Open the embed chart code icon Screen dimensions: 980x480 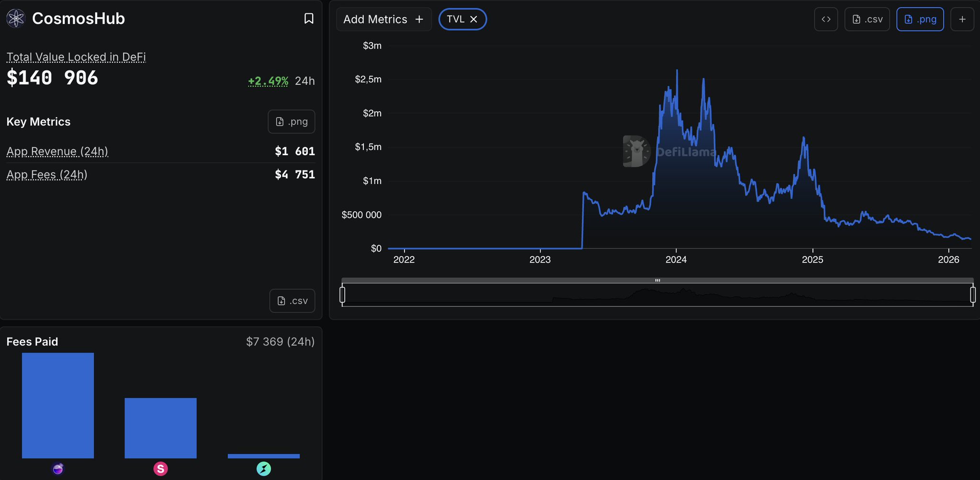point(826,19)
